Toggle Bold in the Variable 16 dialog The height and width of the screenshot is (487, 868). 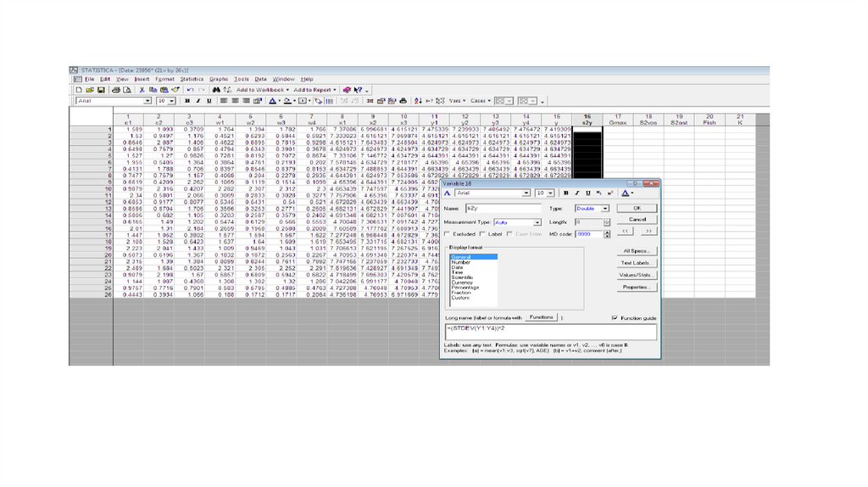(566, 193)
